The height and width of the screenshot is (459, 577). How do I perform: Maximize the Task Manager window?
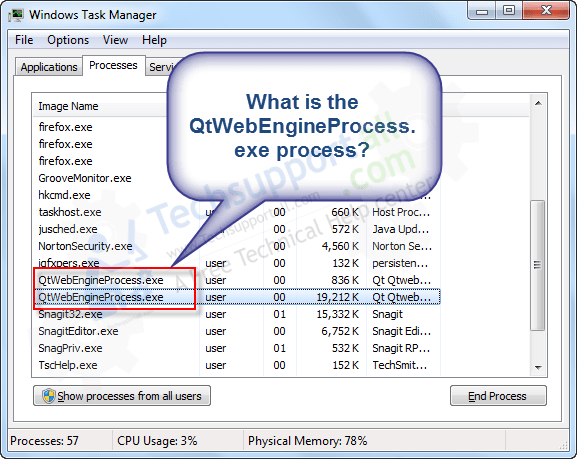(509, 11)
